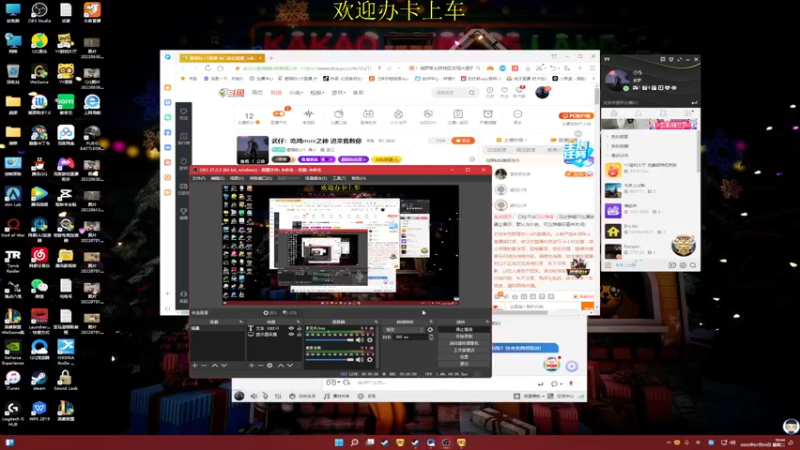Screen dimensions: 800x450
Task: Open Tomb Raider desktop shortcut
Action: click(13, 259)
